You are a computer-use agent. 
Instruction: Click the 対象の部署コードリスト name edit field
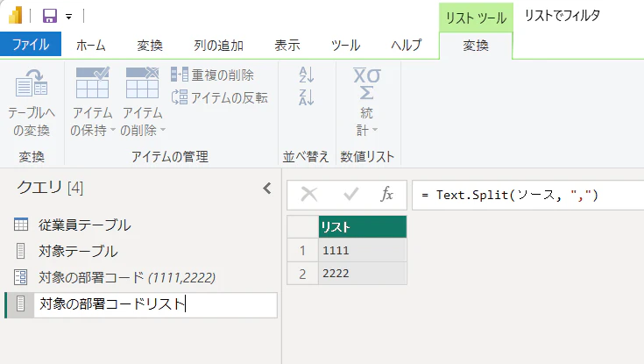click(155, 304)
